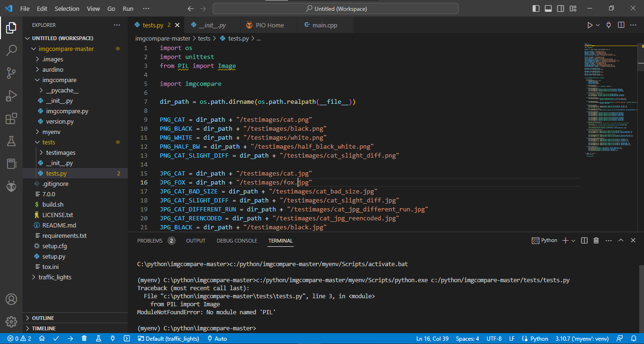Screen dimensions: 644x344
Task: Click UTF-8 encoding in status bar
Action: pyautogui.click(x=494, y=338)
